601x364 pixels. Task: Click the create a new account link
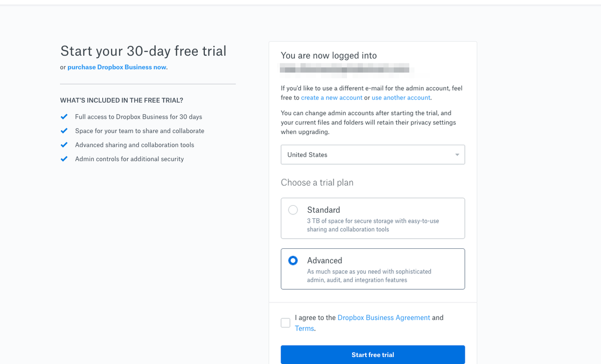click(332, 98)
